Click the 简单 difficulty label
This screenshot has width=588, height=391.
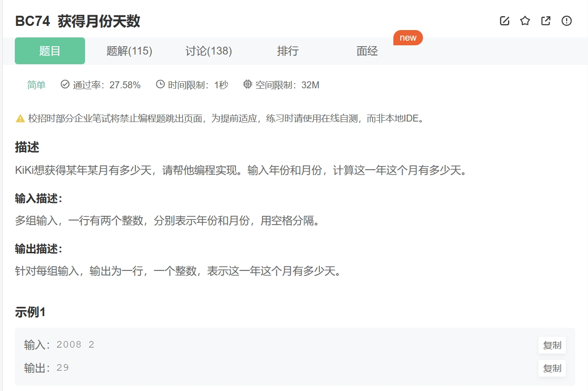click(x=36, y=85)
